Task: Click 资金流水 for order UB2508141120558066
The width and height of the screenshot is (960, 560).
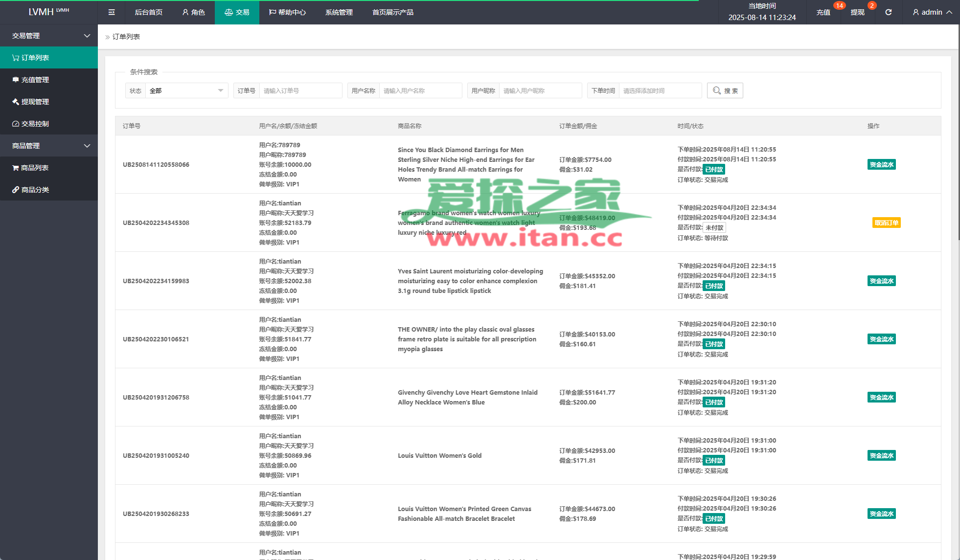Action: pyautogui.click(x=881, y=164)
